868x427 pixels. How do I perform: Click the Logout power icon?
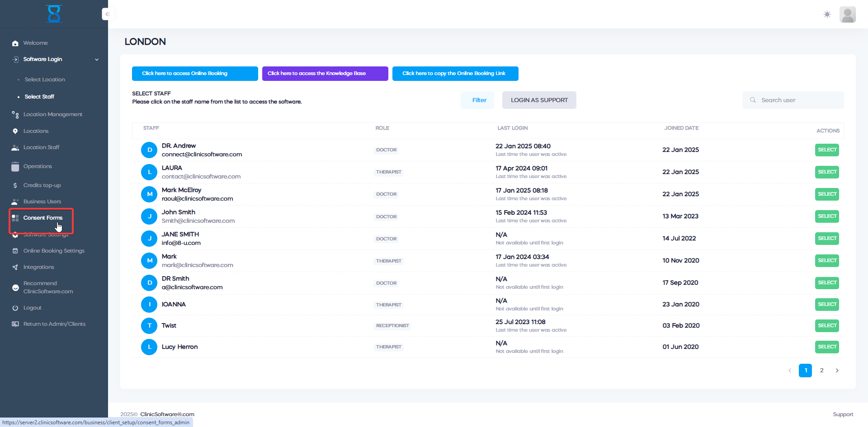pos(15,308)
